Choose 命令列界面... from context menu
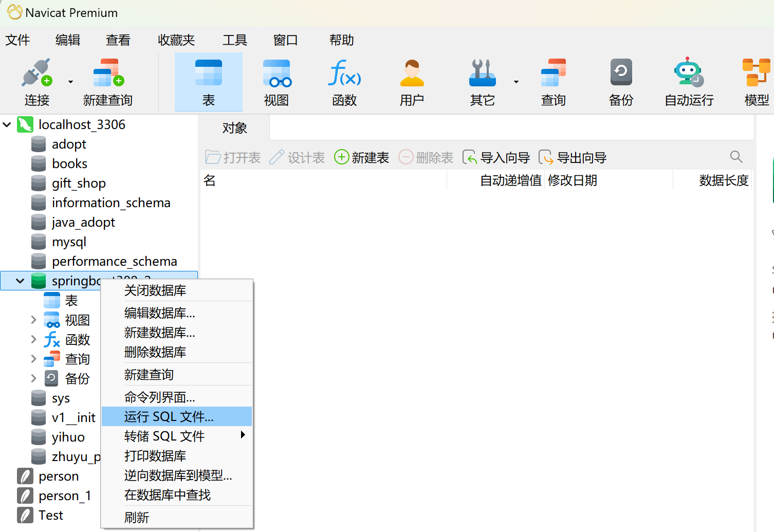Viewport: 774px width, 532px height. tap(177, 397)
